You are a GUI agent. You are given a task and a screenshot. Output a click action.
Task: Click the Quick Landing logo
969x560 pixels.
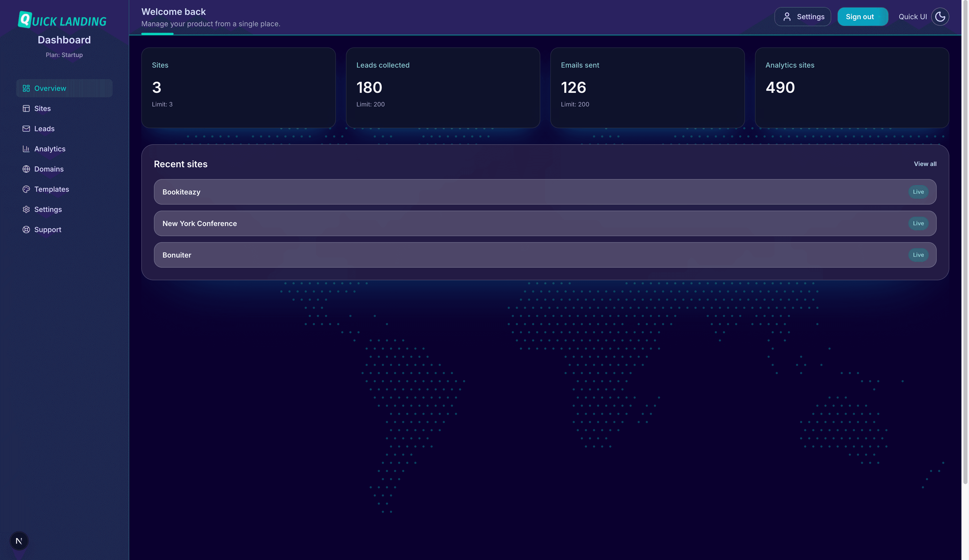pos(62,20)
